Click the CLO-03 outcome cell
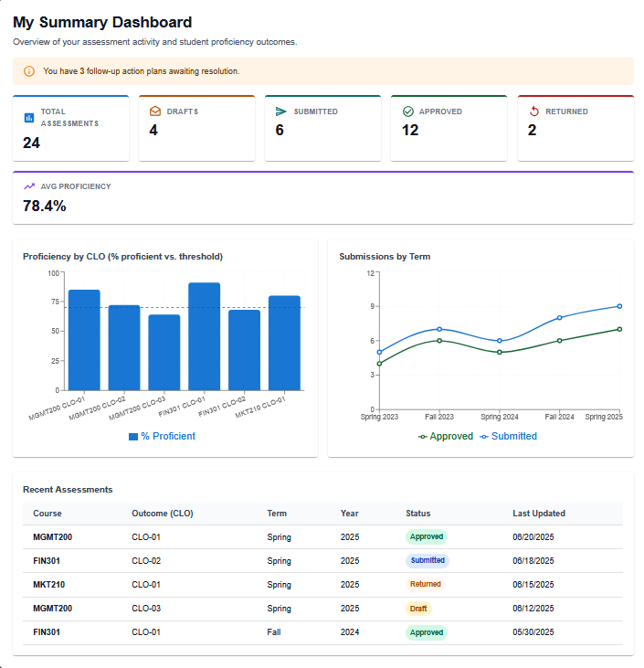The width and height of the screenshot is (644, 668). pos(146,609)
